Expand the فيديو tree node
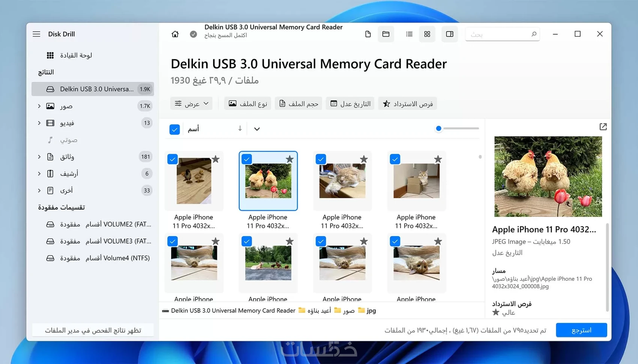This screenshot has height=364, width=638. tap(39, 123)
